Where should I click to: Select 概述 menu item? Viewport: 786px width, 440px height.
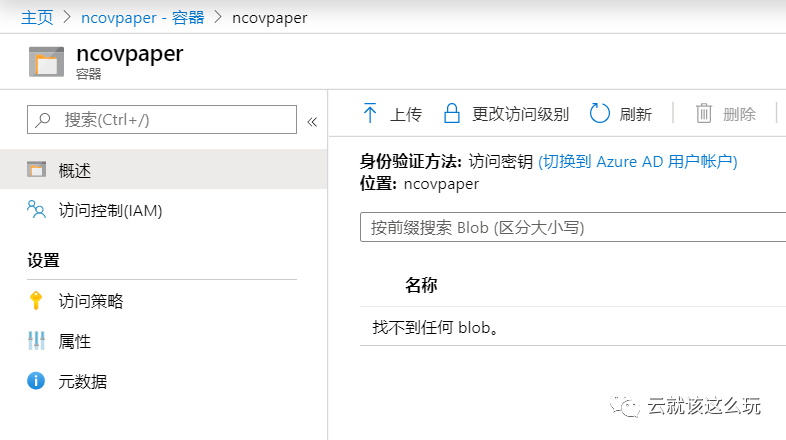pos(163,170)
